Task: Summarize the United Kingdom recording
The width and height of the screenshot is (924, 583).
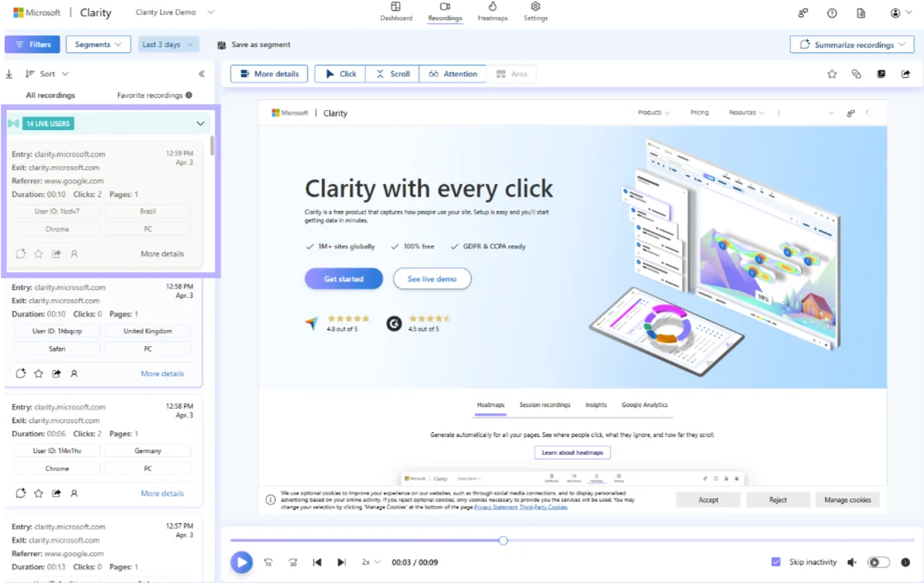Action: click(x=21, y=374)
